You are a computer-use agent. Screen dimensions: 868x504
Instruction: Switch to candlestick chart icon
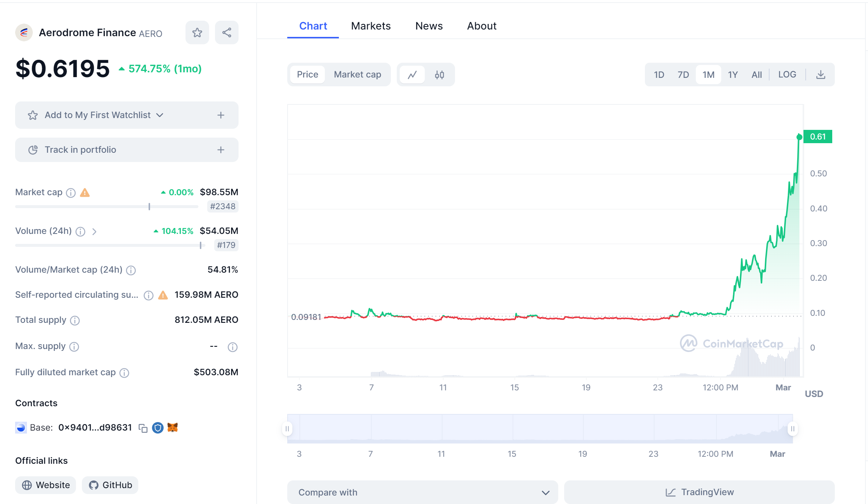439,75
